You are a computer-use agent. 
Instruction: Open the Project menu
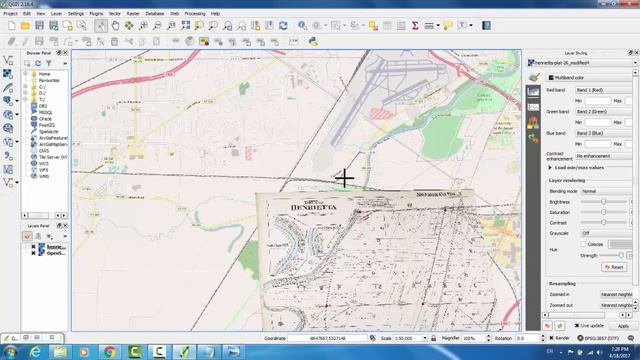tap(10, 13)
